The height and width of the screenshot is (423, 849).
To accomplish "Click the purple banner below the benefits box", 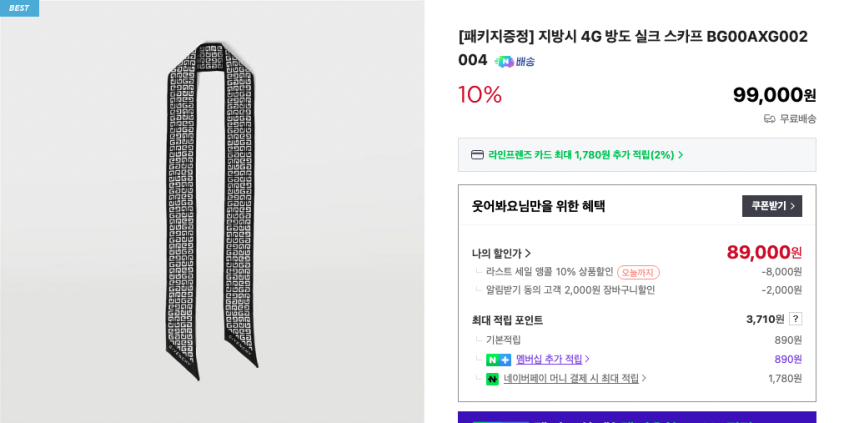I will coord(636,417).
